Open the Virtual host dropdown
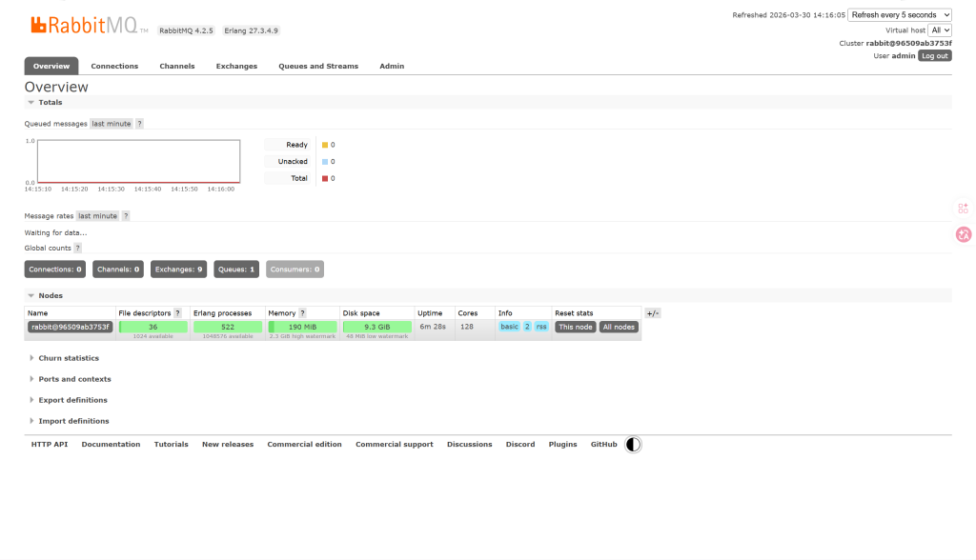The image size is (976, 560). 940,30
